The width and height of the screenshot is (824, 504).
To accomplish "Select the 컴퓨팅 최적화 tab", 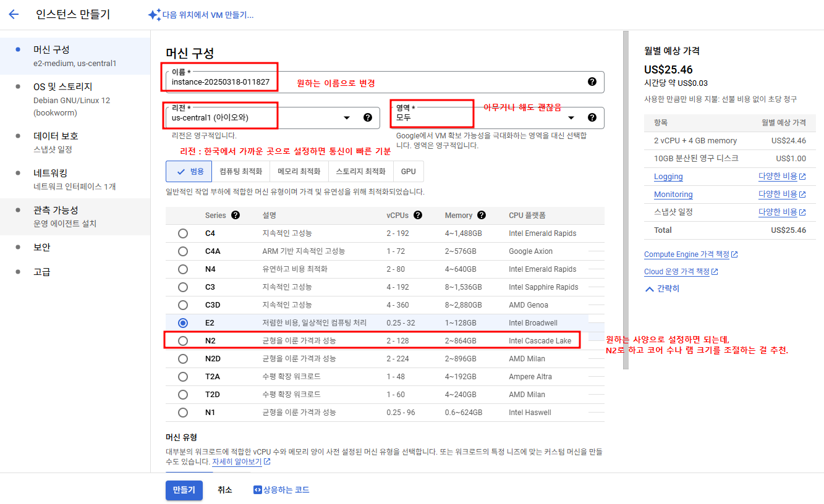I will [241, 171].
